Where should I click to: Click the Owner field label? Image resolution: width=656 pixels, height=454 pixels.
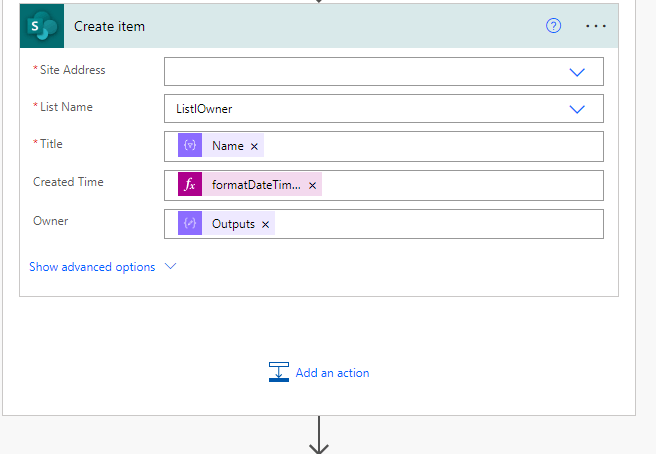point(51,221)
